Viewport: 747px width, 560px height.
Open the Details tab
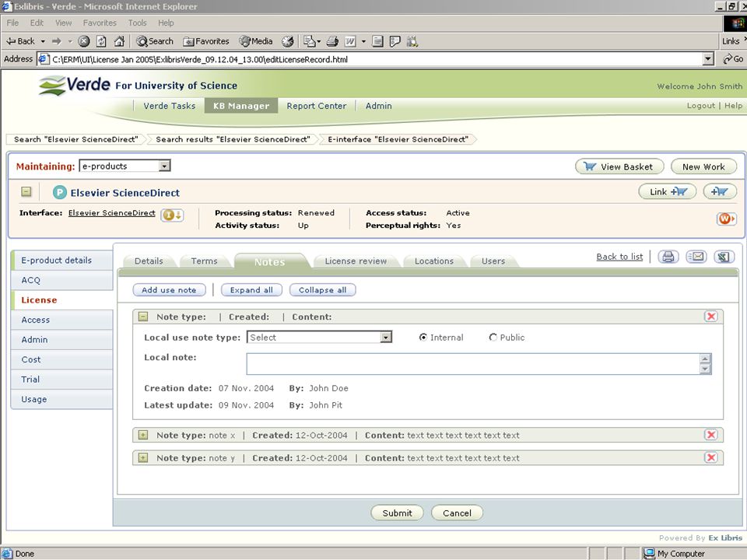(149, 261)
